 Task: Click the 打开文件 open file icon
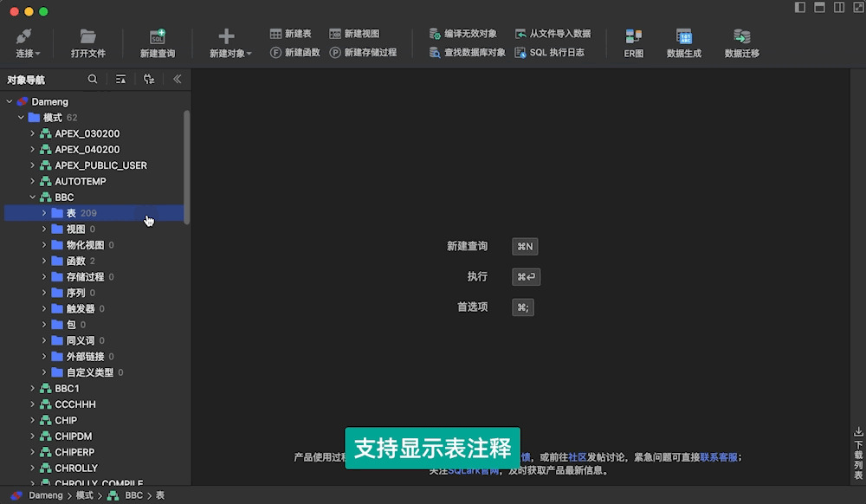90,39
